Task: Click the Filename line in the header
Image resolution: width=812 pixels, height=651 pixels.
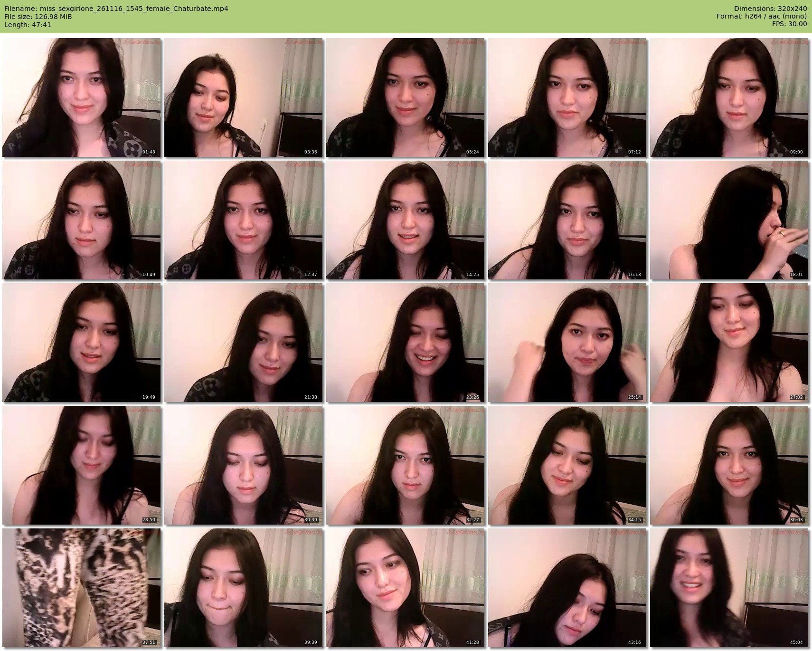Action: [x=116, y=9]
